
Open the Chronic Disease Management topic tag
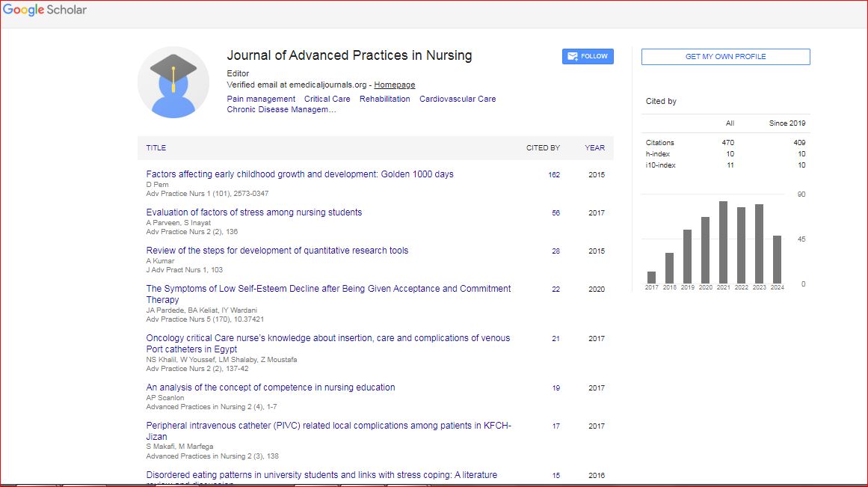[281, 110]
